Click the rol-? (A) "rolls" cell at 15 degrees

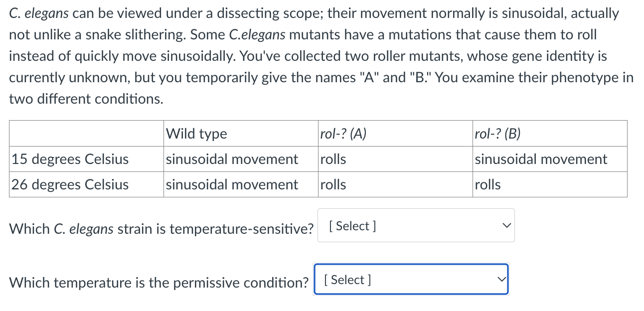[x=395, y=159]
